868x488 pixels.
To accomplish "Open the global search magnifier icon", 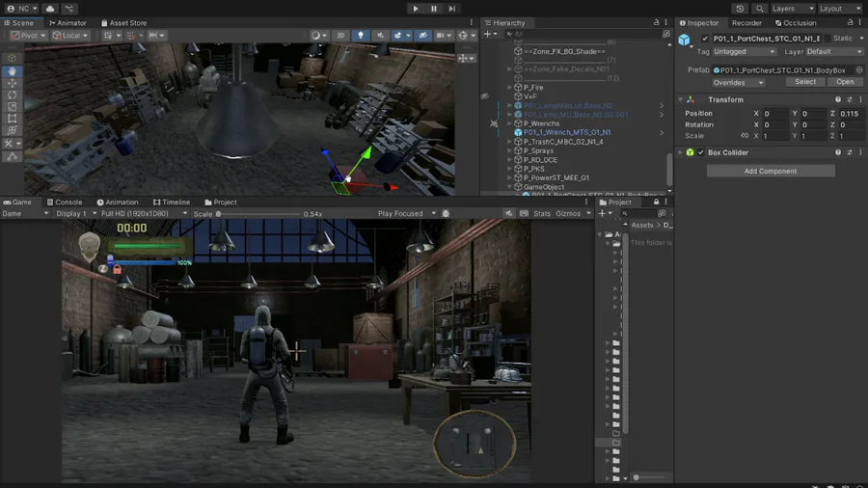I will 760,9.
